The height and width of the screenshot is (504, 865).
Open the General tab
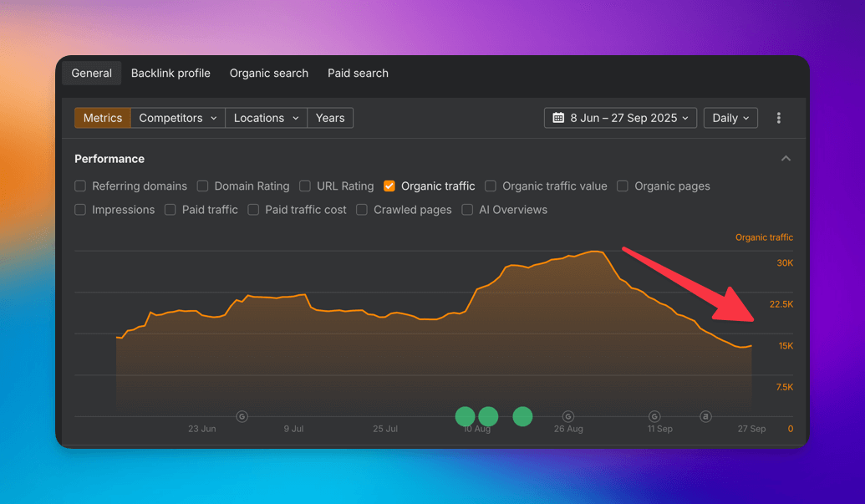[x=92, y=74]
